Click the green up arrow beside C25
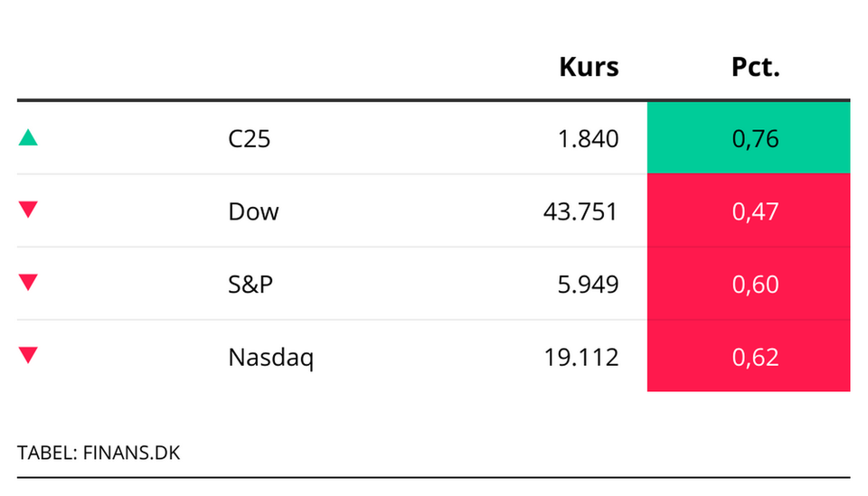Viewport: 868px width, 496px height. pyautogui.click(x=28, y=137)
